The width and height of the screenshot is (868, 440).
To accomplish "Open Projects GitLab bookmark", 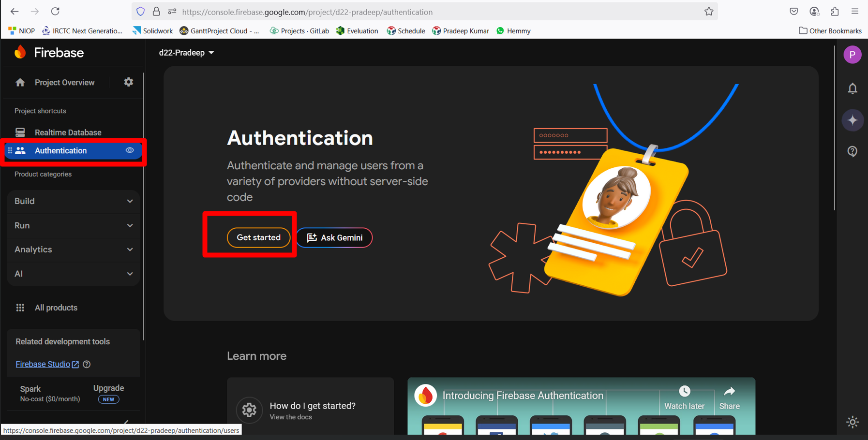I will tap(299, 31).
